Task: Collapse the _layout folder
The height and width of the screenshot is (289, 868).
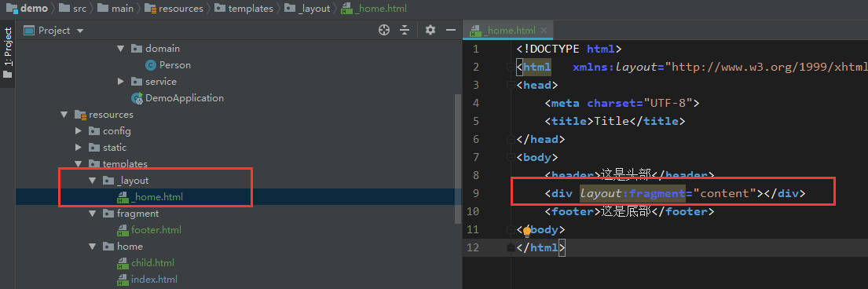Action: point(93,181)
